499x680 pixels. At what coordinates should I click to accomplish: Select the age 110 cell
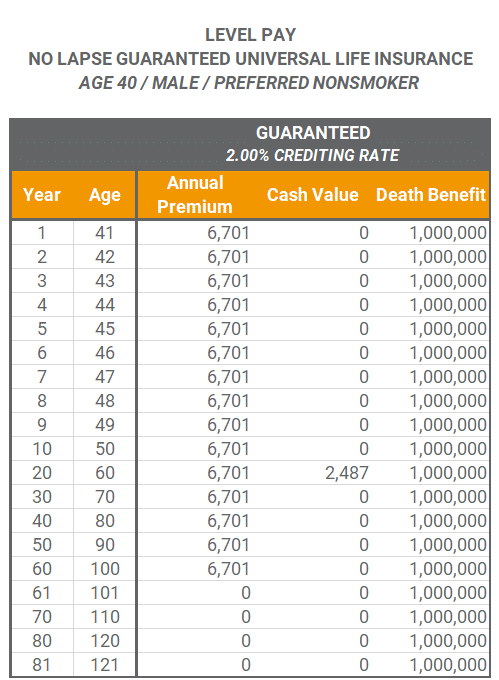pos(104,617)
